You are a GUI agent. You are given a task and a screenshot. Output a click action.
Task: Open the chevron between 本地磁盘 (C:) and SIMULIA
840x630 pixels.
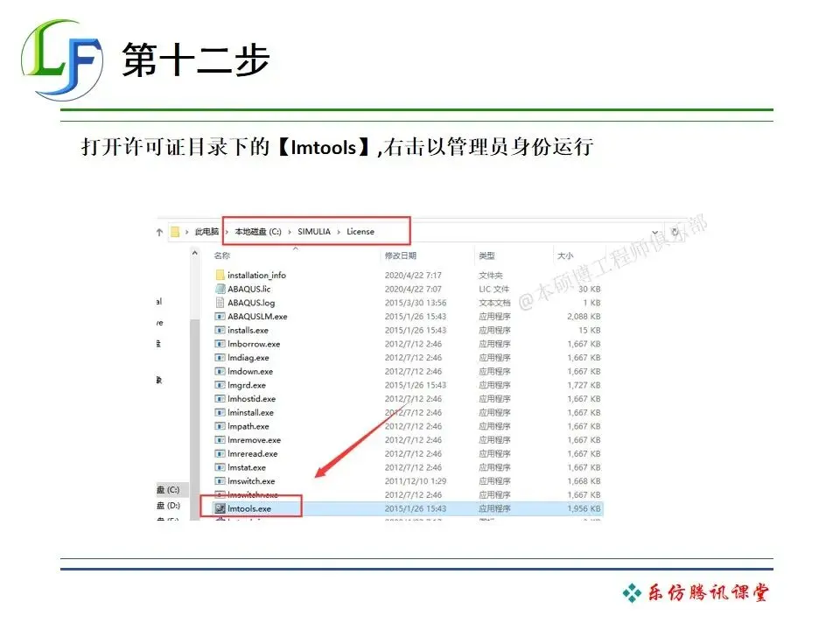[x=290, y=232]
